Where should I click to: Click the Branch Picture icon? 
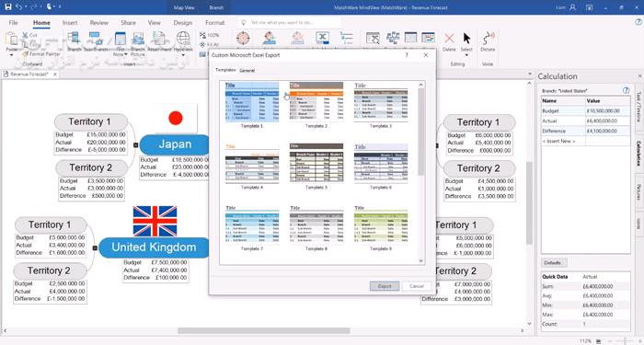coord(138,39)
